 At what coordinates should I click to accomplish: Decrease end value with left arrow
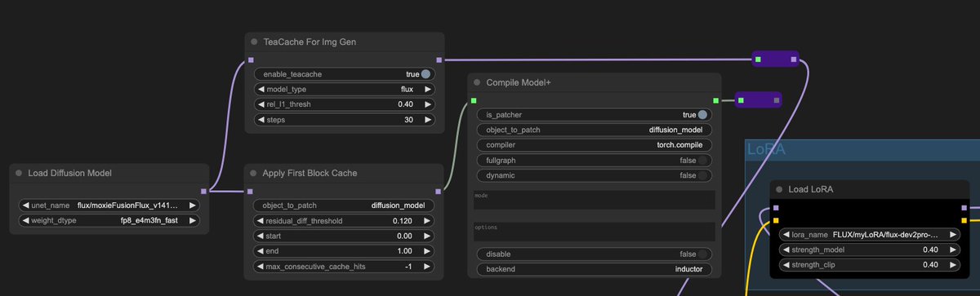(x=261, y=251)
